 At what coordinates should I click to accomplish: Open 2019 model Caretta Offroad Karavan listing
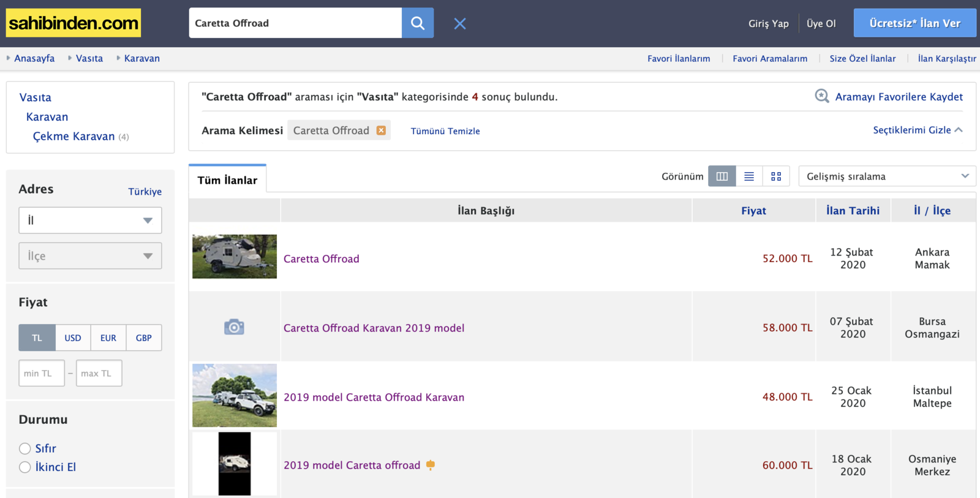click(374, 397)
